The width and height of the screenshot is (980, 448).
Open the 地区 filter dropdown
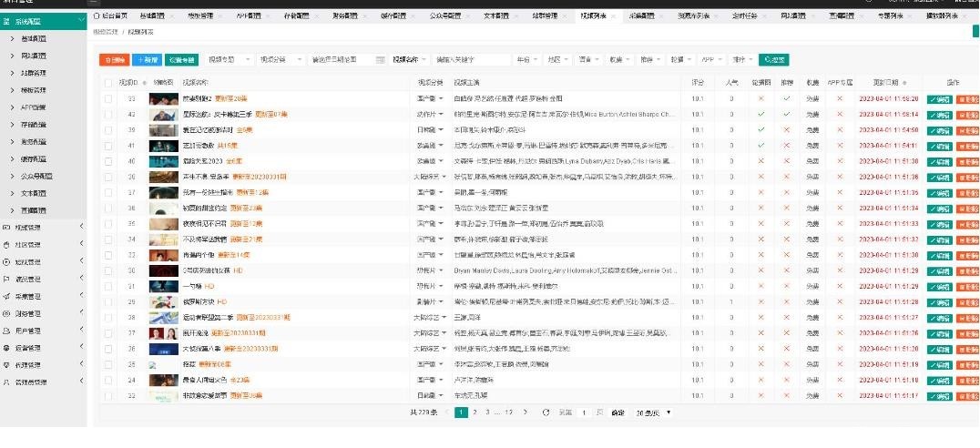click(557, 60)
